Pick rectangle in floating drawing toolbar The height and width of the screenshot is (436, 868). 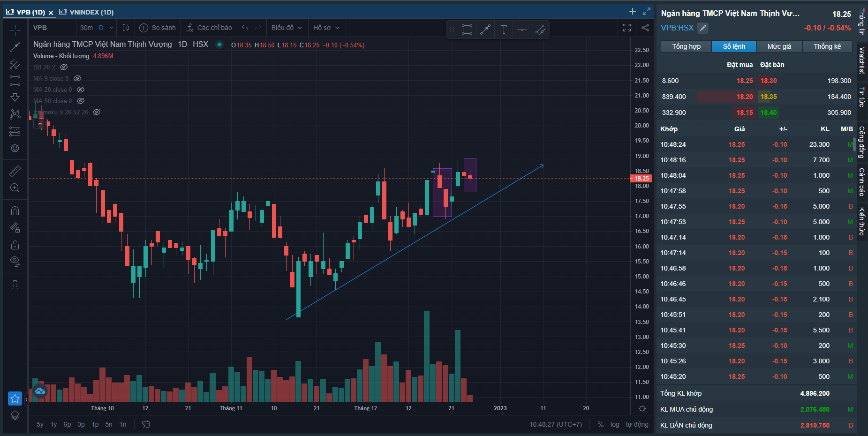click(467, 30)
